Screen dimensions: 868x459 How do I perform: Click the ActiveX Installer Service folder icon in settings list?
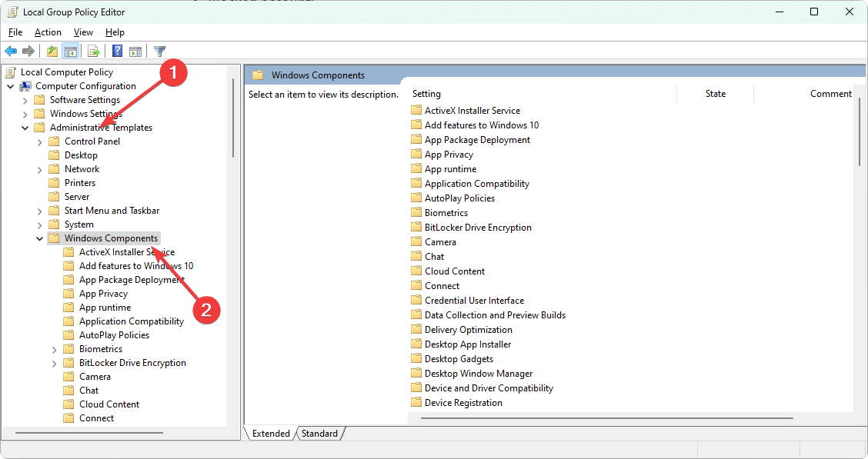point(416,110)
